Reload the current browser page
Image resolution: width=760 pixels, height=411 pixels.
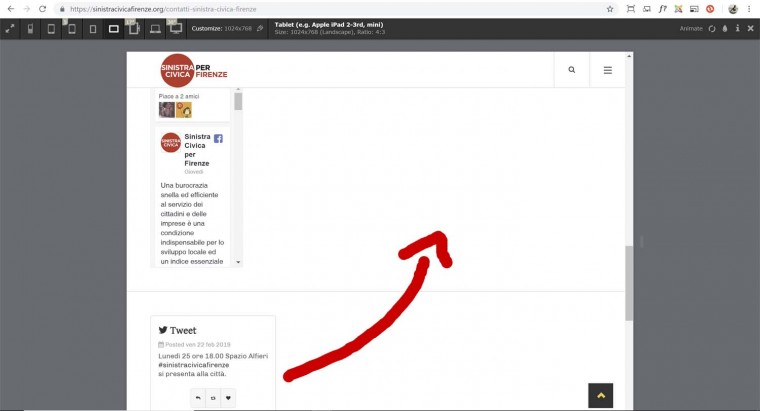pos(43,9)
